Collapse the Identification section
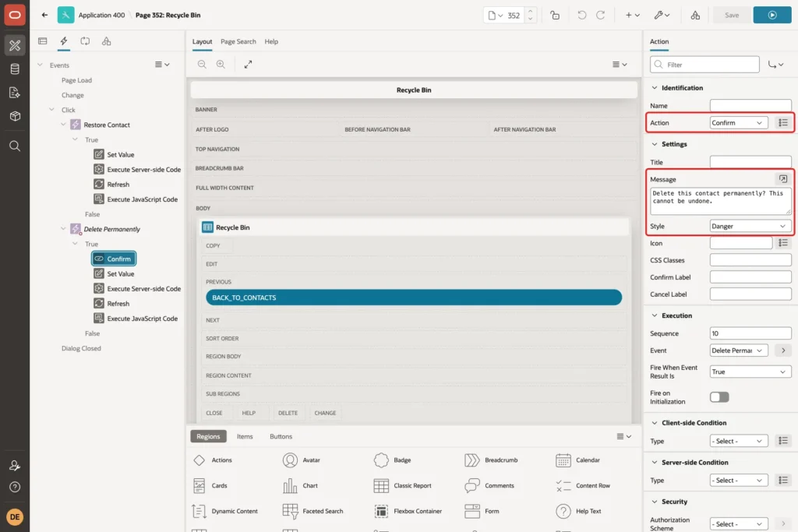This screenshot has height=532, width=798. pyautogui.click(x=655, y=87)
